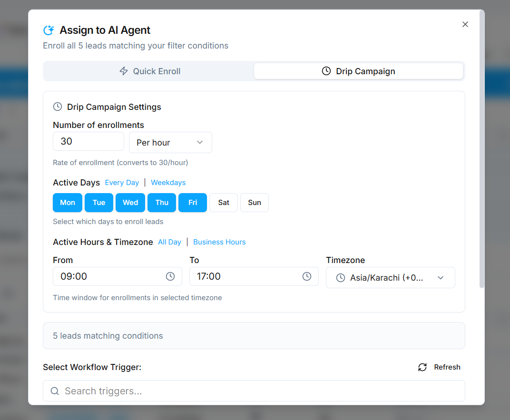Expand the Asia/Karachi timezone dropdown
The height and width of the screenshot is (420, 510).
point(390,278)
